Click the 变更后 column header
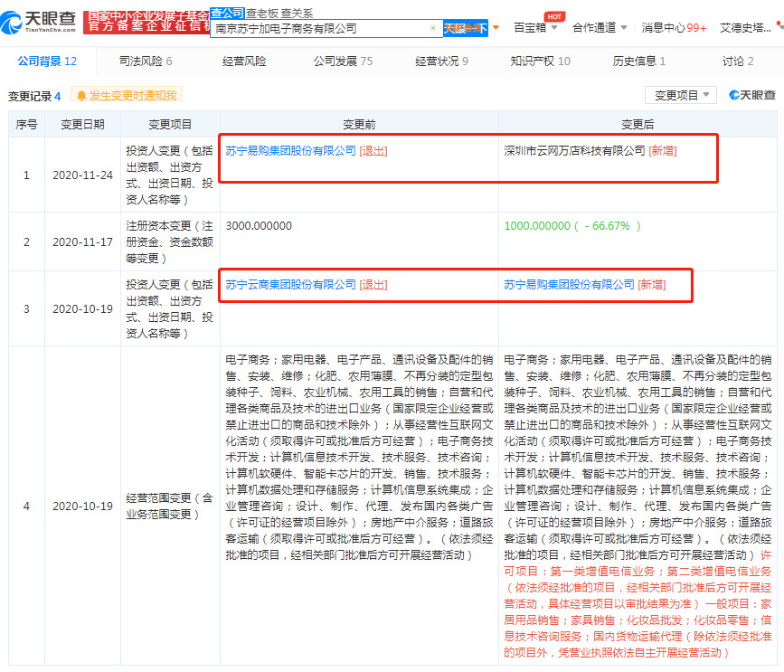The width and height of the screenshot is (784, 672). coord(638,125)
